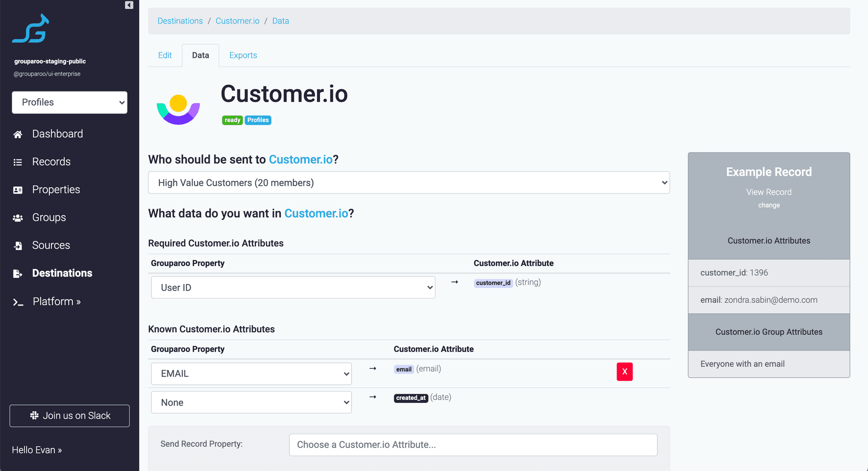Open the Profiles model dropdown
The width and height of the screenshot is (868, 471).
70,103
